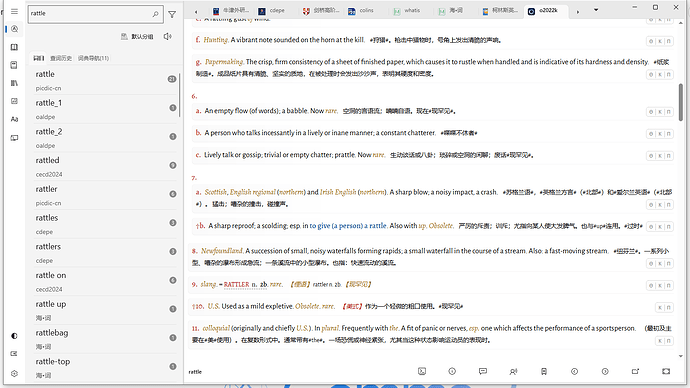Click the word 'Papermaking' in sense g
The height and width of the screenshot is (388, 690).
pyautogui.click(x=224, y=62)
